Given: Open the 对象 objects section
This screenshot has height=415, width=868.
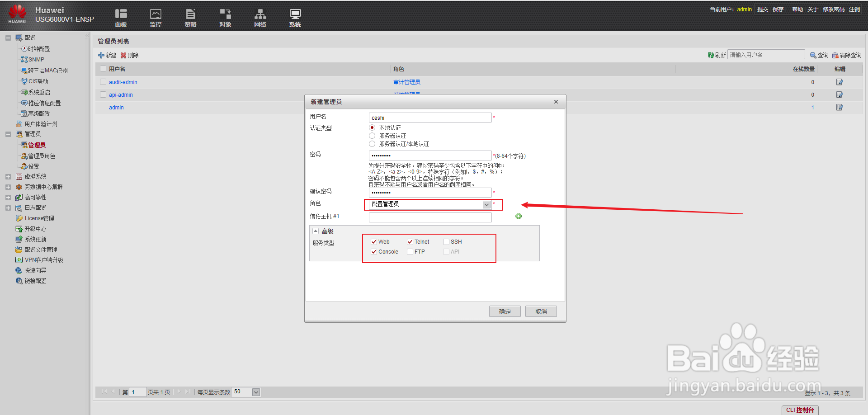Looking at the screenshot, I should 225,17.
